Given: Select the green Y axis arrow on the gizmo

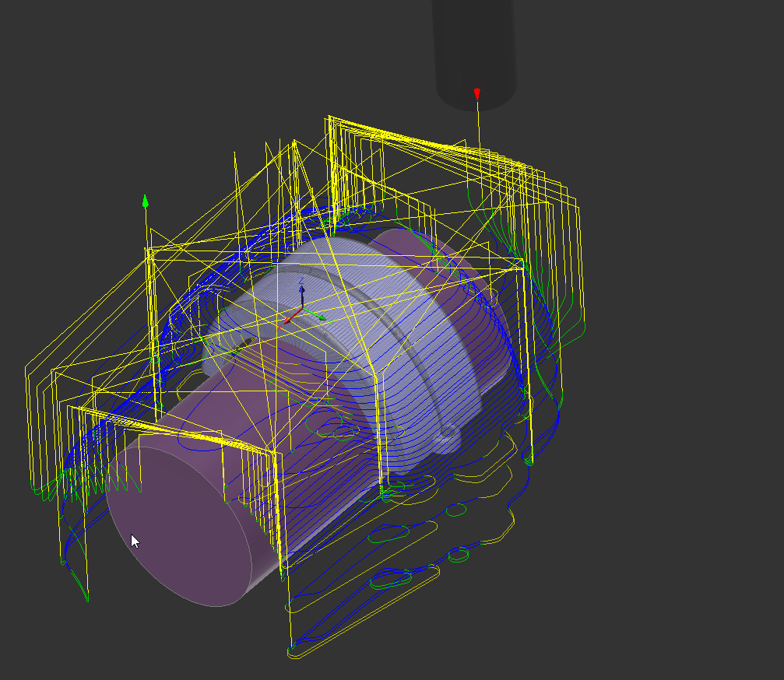Looking at the screenshot, I should [x=322, y=317].
